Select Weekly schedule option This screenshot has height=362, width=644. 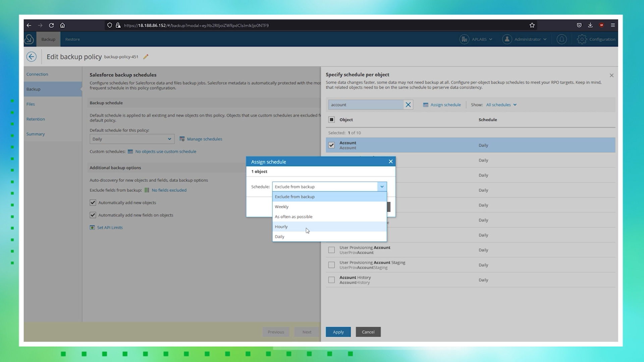point(329,207)
